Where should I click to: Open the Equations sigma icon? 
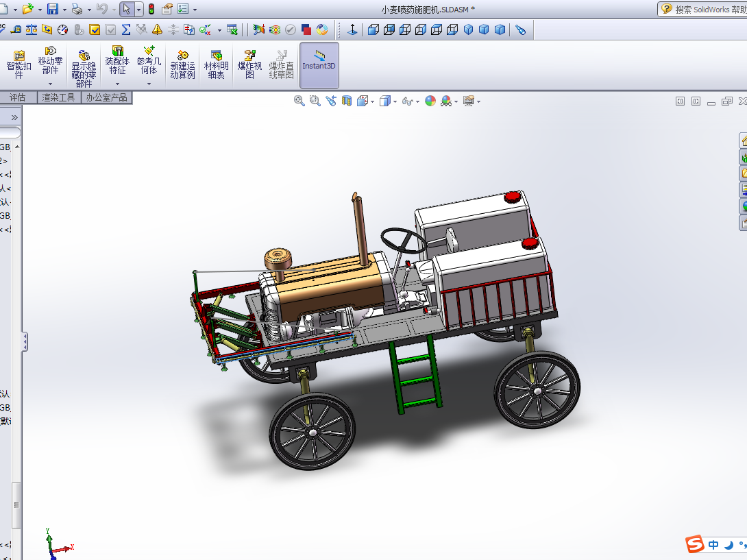tap(126, 30)
